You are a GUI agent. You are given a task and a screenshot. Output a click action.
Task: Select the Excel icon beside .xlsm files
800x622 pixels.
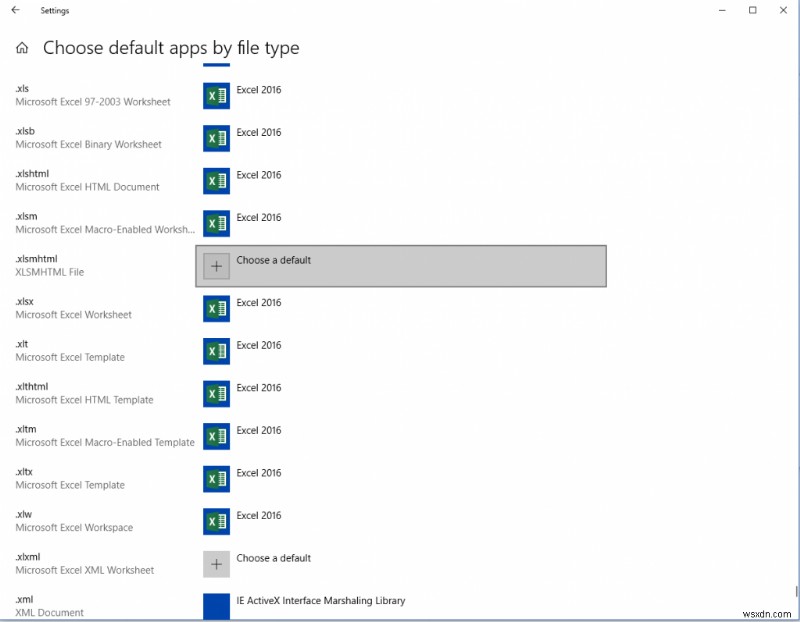216,223
